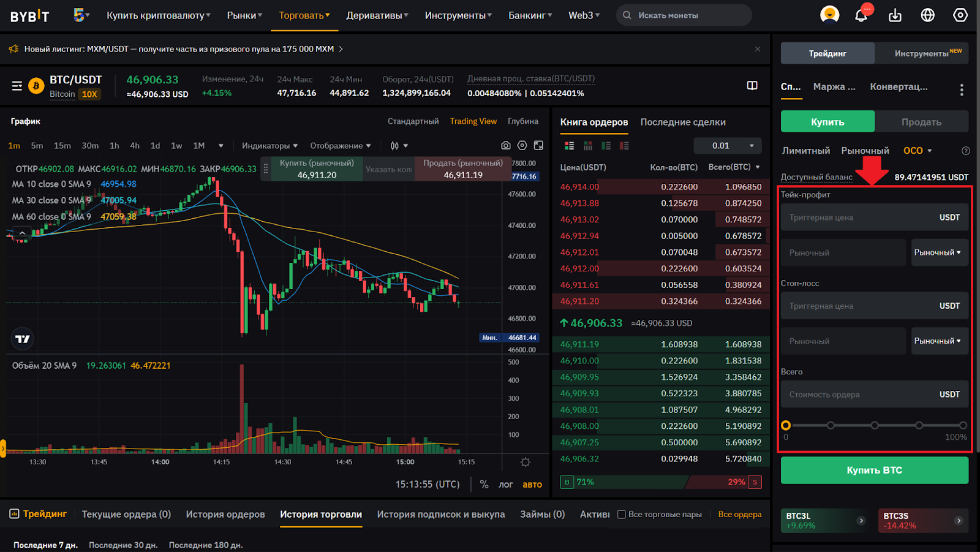The height and width of the screenshot is (552, 980).
Task: Open chart settings icon next to camera
Action: pos(522,145)
